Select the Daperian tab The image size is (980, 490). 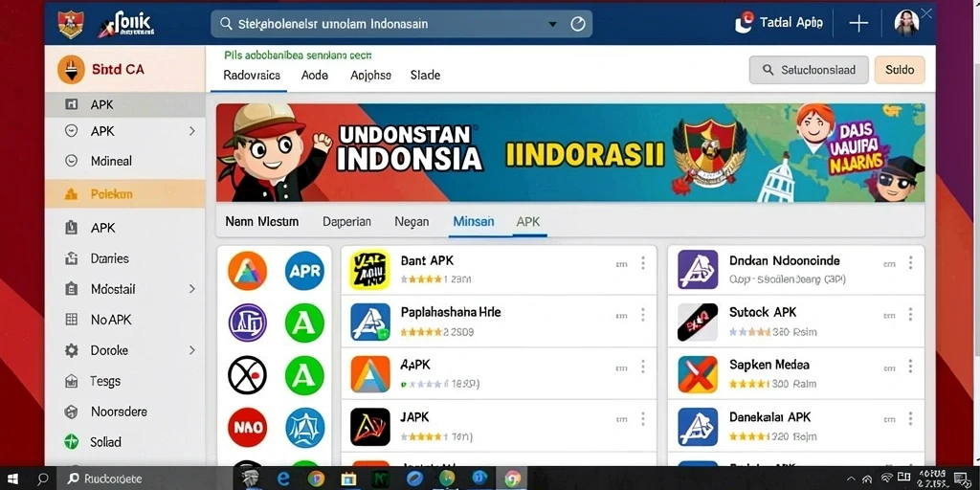pos(346,221)
